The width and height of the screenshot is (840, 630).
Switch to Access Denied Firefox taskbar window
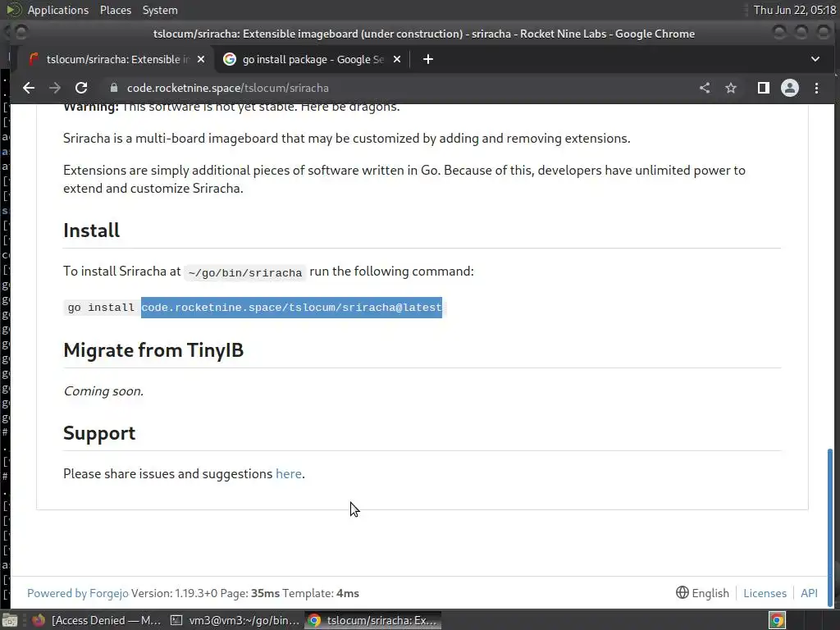click(95, 620)
